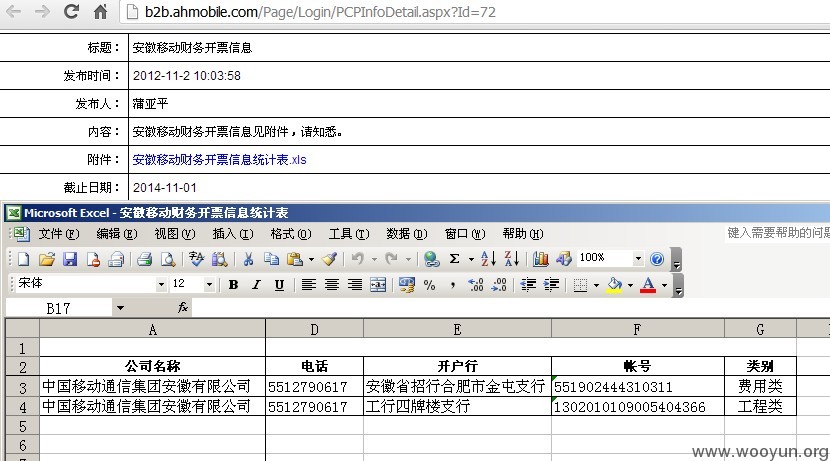
Task: Run the Spelling check ABC icon
Action: click(x=196, y=259)
